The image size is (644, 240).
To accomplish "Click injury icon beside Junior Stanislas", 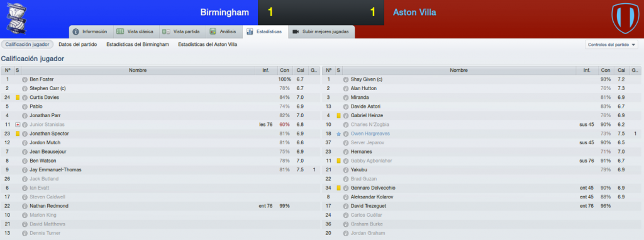I will 18,125.
